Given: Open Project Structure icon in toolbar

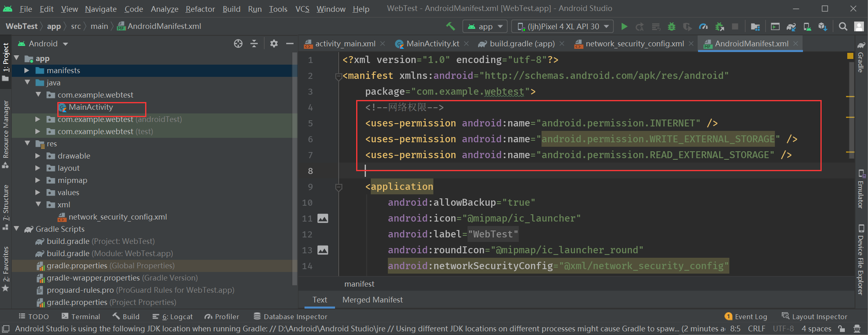Looking at the screenshot, I should 755,26.
